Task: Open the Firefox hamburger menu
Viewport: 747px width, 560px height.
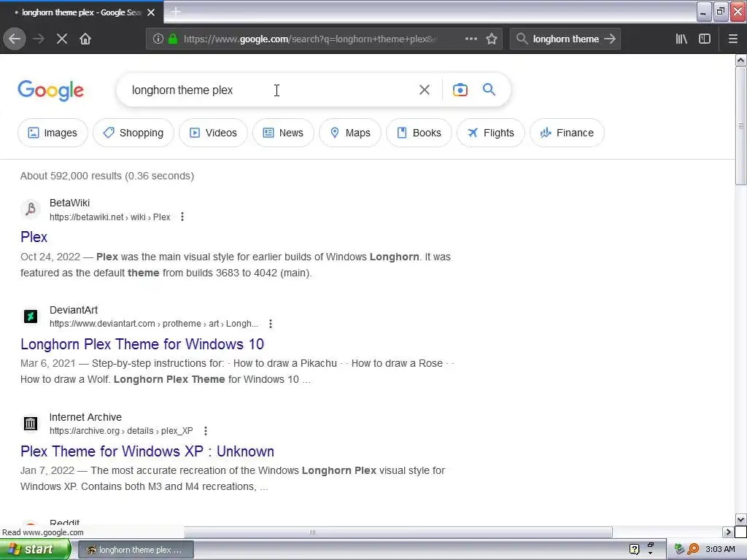Action: coord(733,39)
